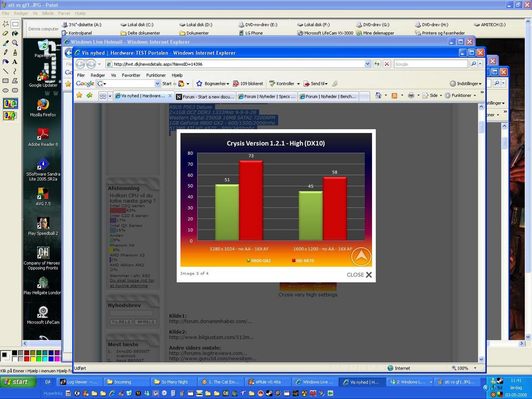Select the Line tool in Paint
Screen dimensions: 532x399
(6, 71)
